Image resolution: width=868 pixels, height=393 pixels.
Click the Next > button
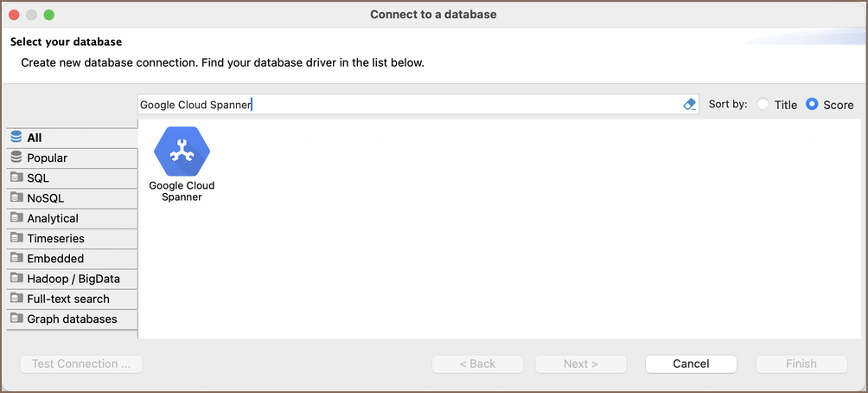(x=581, y=364)
